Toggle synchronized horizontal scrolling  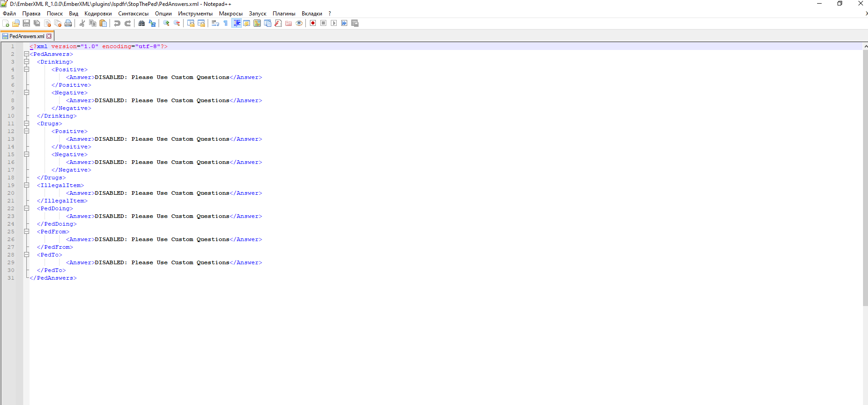(201, 23)
